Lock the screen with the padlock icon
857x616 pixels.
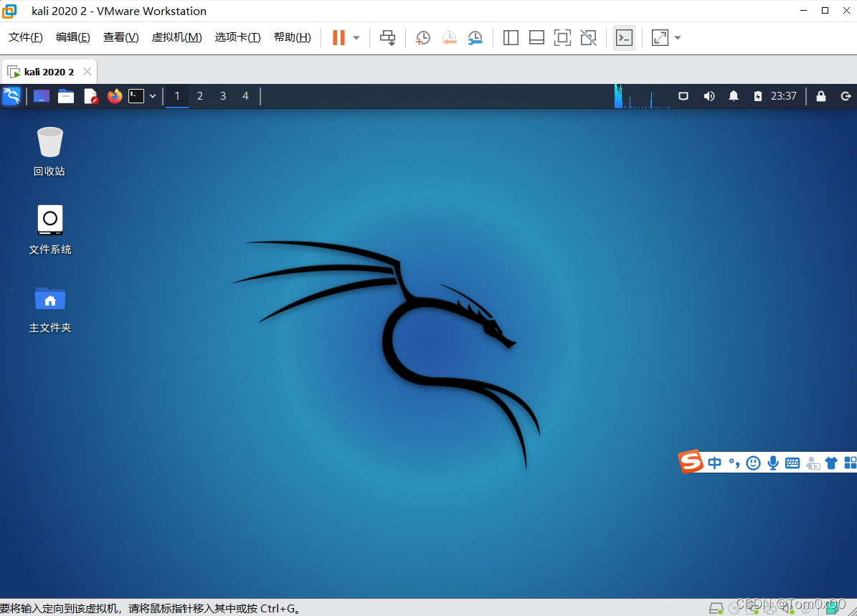coord(821,96)
